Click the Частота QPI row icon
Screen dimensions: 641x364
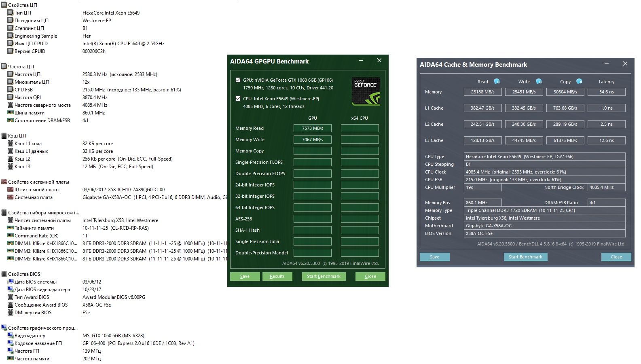[11, 97]
